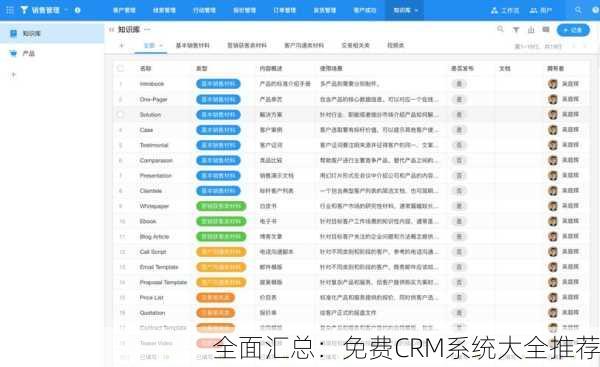The image size is (600, 367).
Task: Open the apps grid menu icon
Action: point(10,10)
